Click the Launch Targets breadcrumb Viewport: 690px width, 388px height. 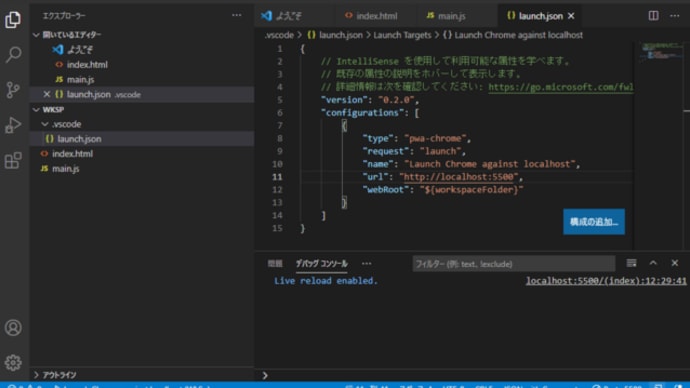402,35
